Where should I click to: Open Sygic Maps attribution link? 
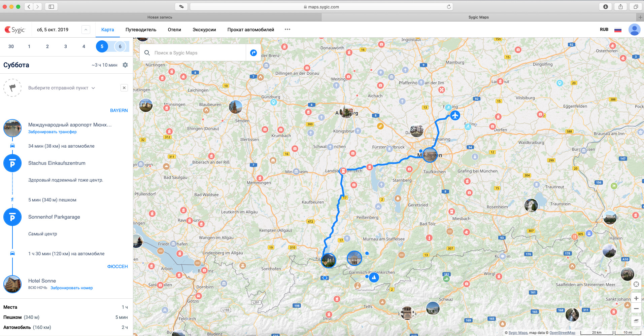pos(518,333)
